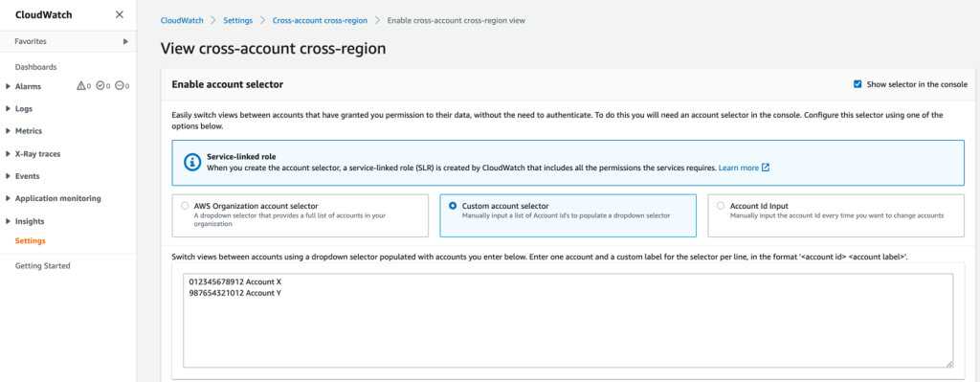The image size is (980, 382).
Task: Click inside the account list text area
Action: click(568, 320)
